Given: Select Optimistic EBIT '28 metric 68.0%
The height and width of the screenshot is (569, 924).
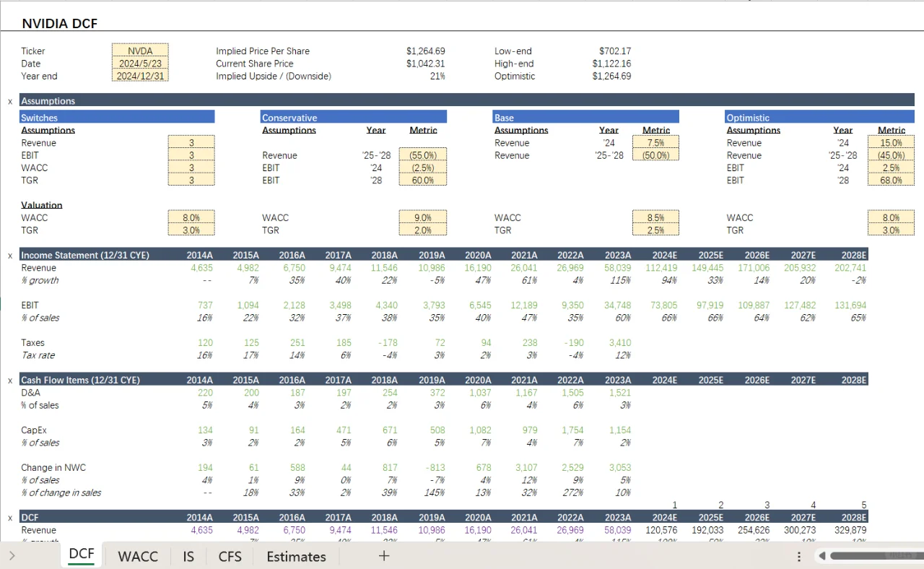Looking at the screenshot, I should pos(891,181).
